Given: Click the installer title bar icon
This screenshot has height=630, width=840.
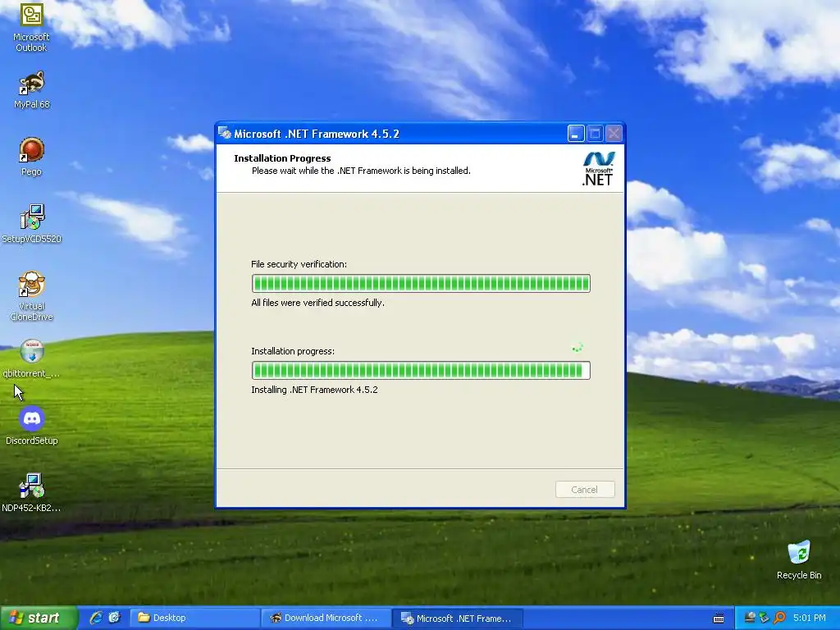Looking at the screenshot, I should point(225,134).
